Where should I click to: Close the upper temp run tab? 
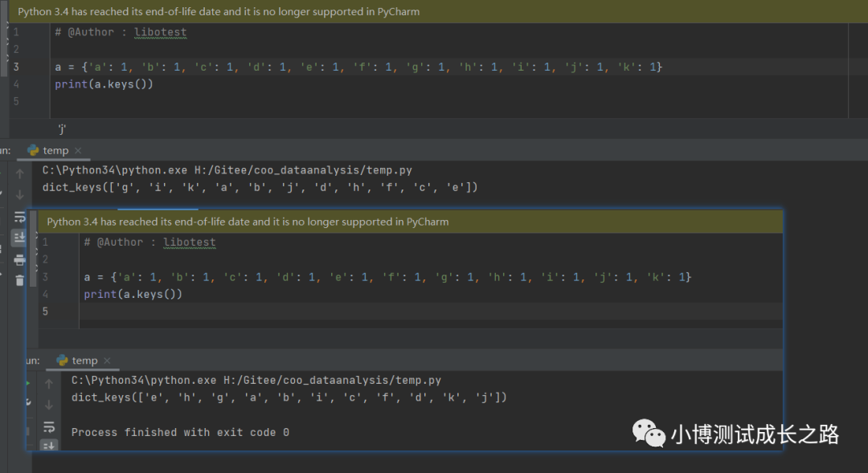78,150
